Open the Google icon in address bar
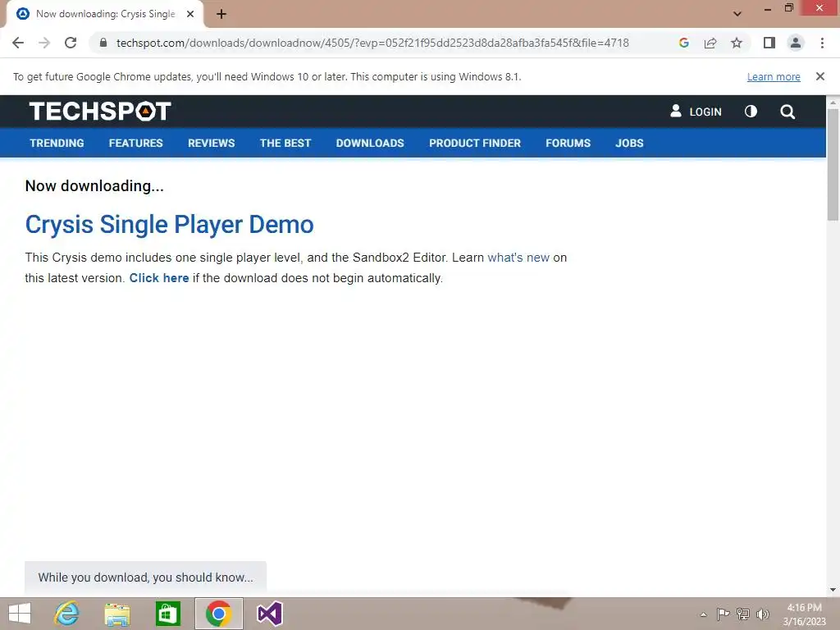This screenshot has width=840, height=630. click(x=683, y=43)
